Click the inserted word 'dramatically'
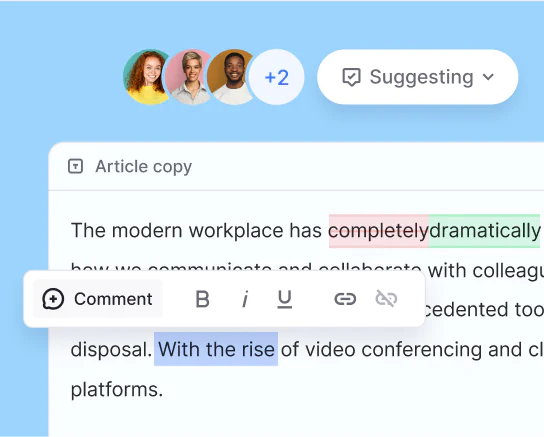This screenshot has width=544, height=437. pos(484,231)
